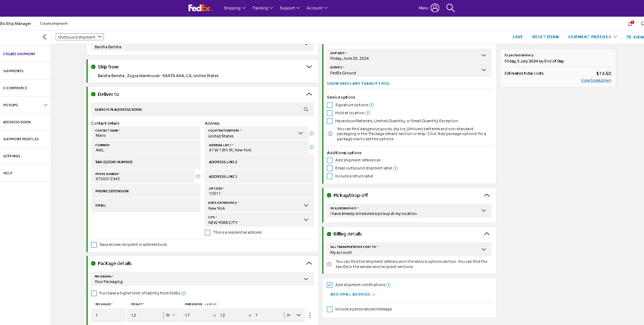Show help for higher limit of liability

[x=184, y=293]
